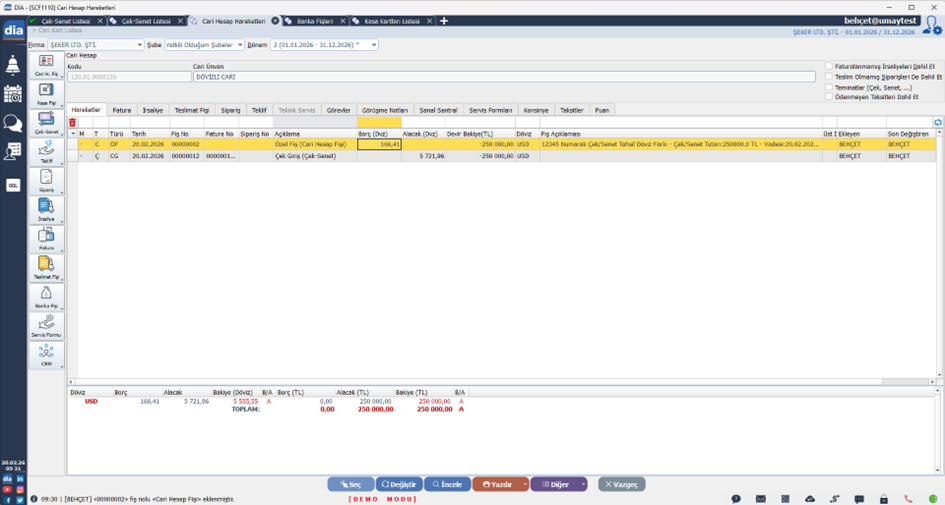This screenshot has width=945, height=505.
Task: Switch to the İrsaliye tab
Action: click(153, 110)
